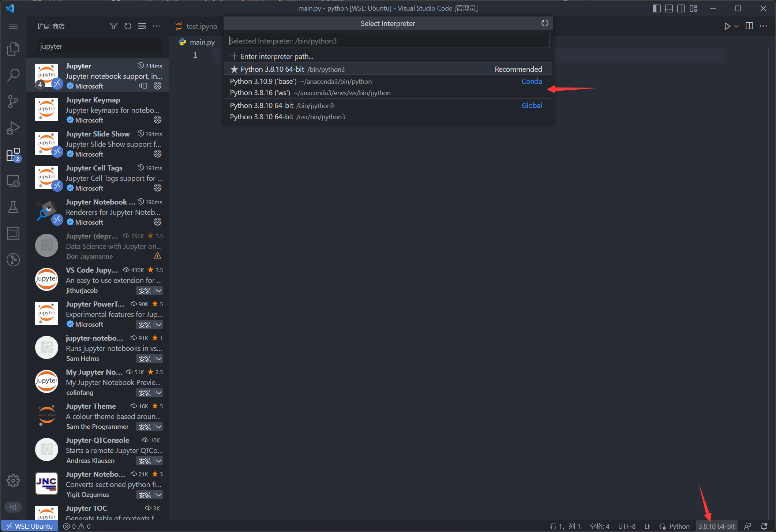Open install dropdown for Jupyter Theme
Image resolution: width=776 pixels, height=532 pixels.
(159, 427)
